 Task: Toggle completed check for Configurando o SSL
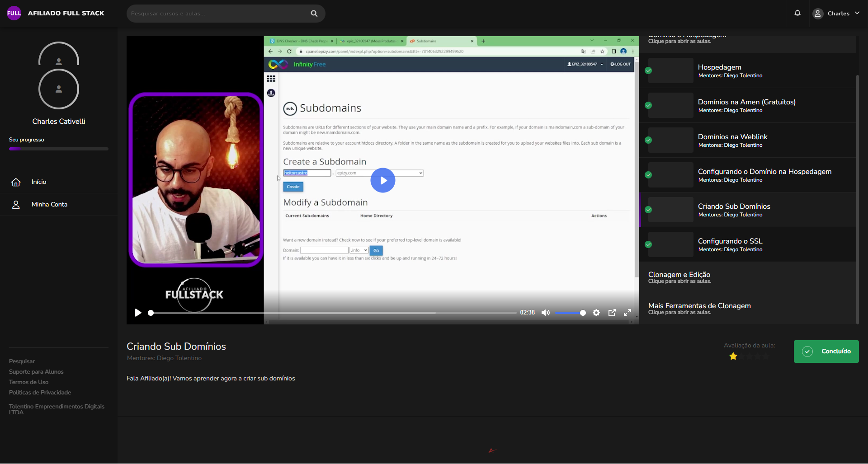(648, 244)
